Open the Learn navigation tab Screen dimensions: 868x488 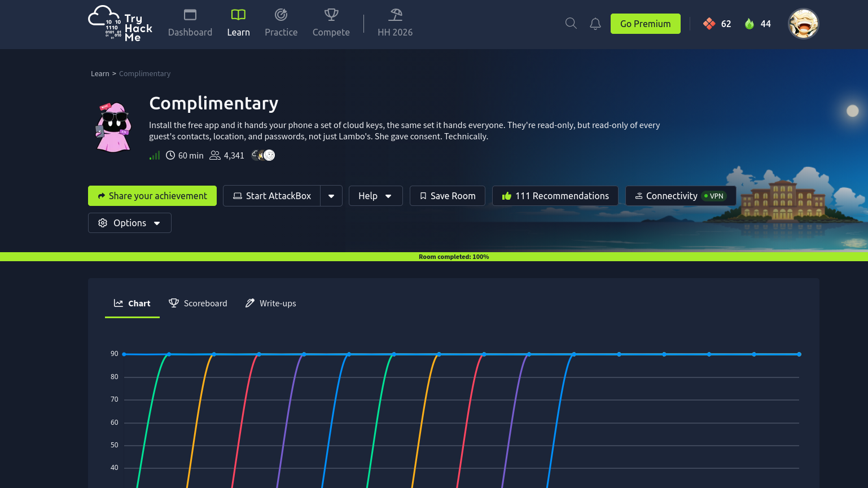coord(238,24)
